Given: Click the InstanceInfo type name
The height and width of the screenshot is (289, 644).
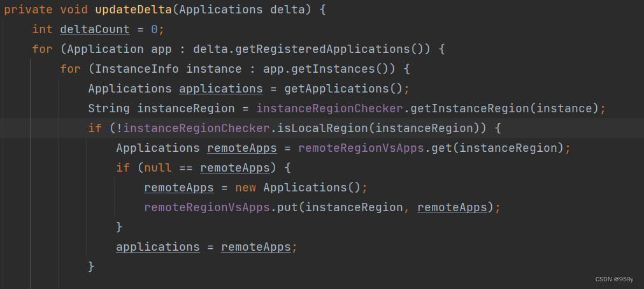Looking at the screenshot, I should coord(137,69).
